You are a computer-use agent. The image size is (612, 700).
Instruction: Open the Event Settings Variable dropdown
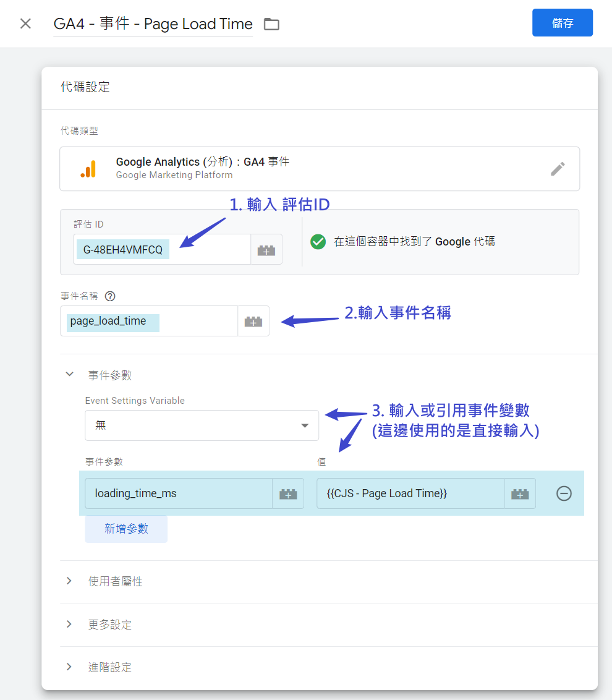[202, 425]
